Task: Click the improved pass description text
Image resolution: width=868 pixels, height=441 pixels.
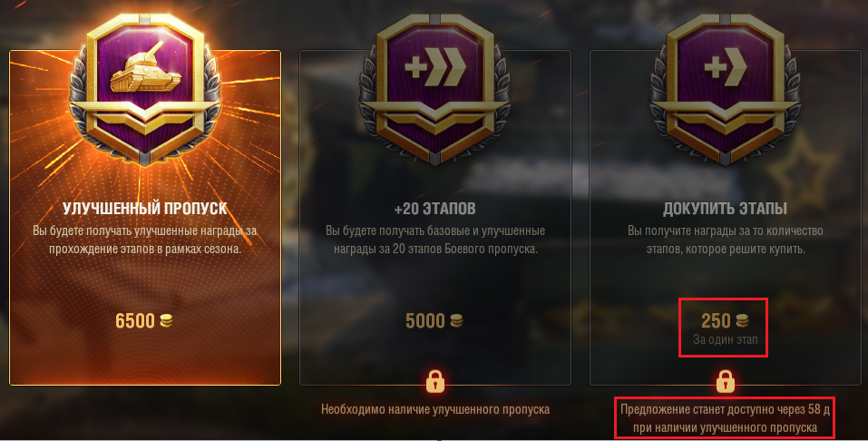Action: pos(144,240)
